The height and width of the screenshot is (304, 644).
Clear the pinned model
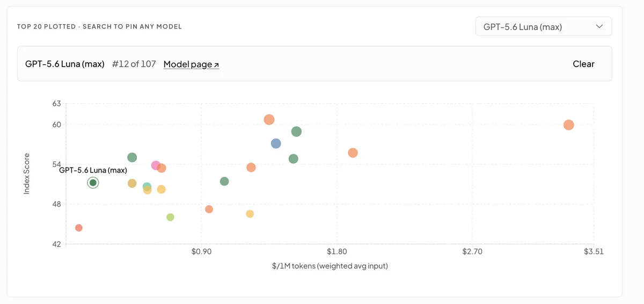click(x=583, y=64)
